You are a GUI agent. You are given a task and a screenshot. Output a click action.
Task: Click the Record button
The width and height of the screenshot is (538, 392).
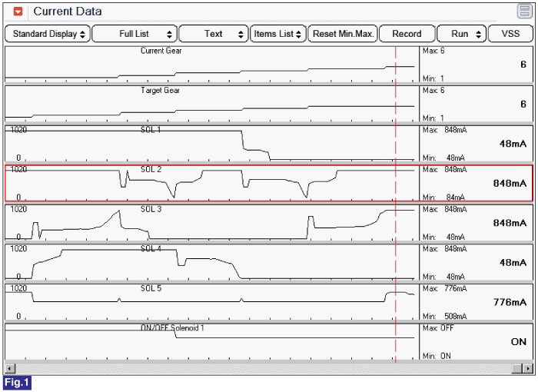coord(407,34)
